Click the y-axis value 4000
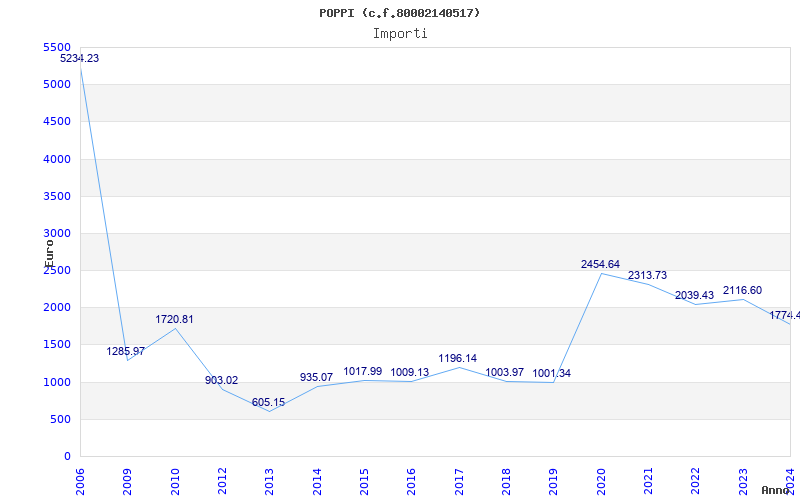Image resolution: width=800 pixels, height=500 pixels. click(57, 159)
